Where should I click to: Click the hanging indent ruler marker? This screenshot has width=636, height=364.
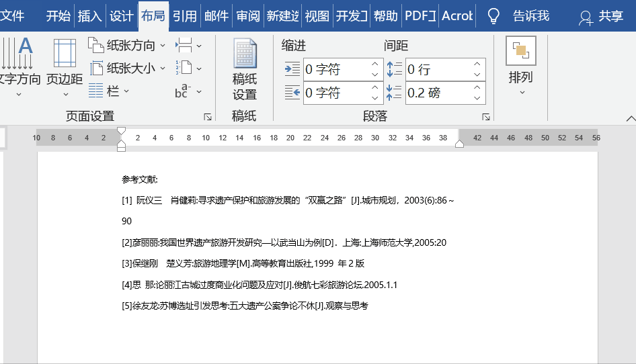coord(121,144)
